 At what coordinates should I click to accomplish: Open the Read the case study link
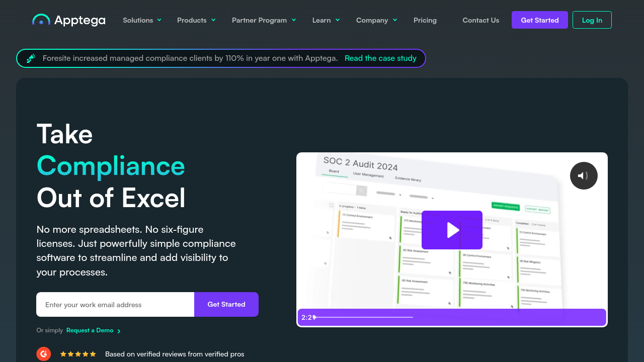point(380,58)
